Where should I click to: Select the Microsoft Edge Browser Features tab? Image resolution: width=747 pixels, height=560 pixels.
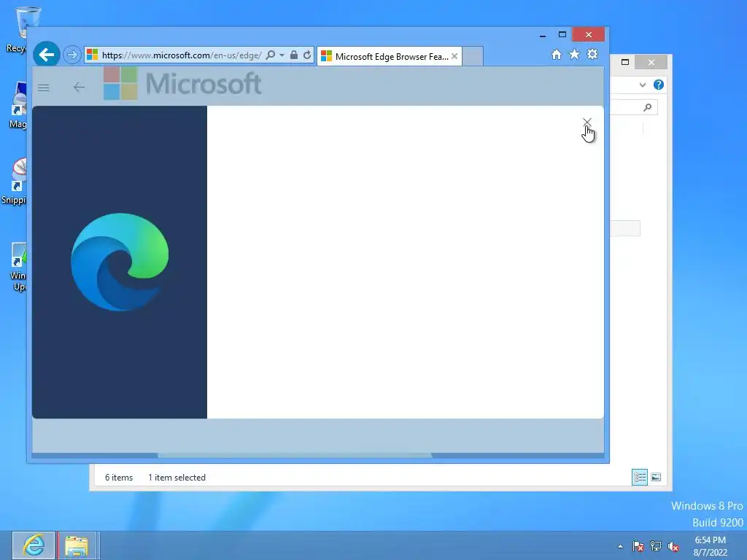pos(389,57)
